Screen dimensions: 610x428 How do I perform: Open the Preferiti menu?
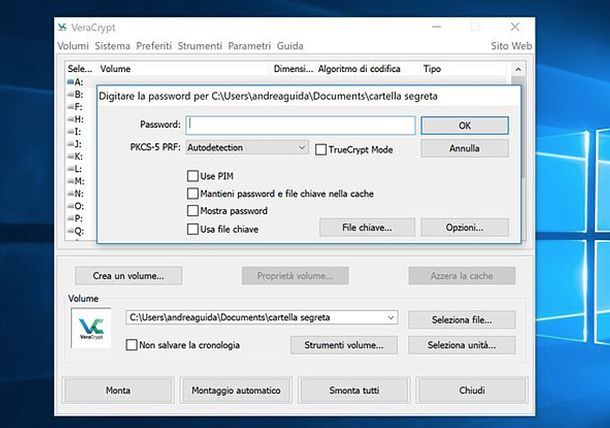(154, 46)
